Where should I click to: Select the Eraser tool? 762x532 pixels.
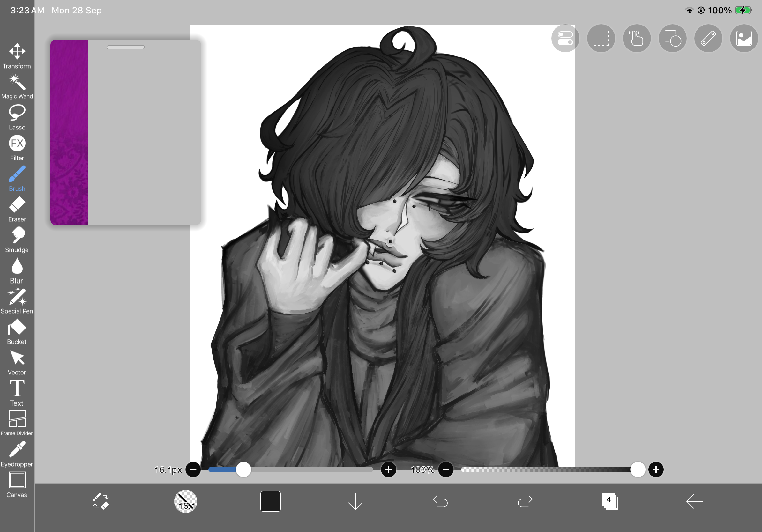point(17,209)
